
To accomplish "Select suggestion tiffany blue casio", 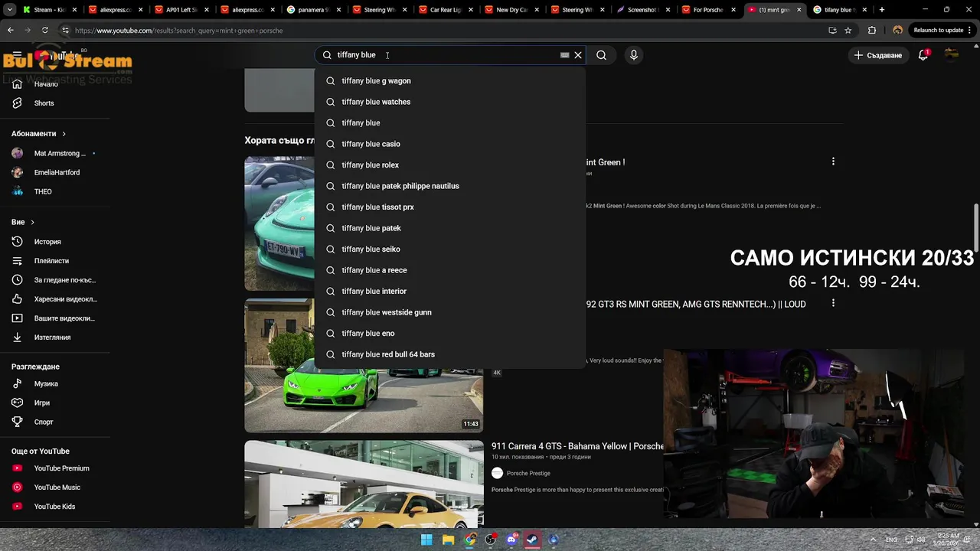I will point(450,144).
